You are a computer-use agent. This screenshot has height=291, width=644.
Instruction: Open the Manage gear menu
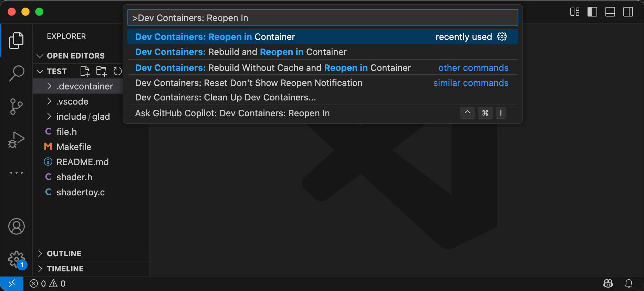tap(16, 259)
